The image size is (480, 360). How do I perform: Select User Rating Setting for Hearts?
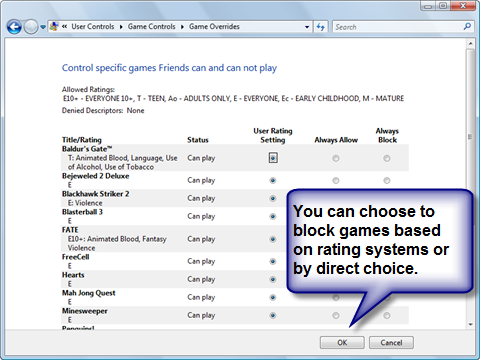[x=273, y=279]
